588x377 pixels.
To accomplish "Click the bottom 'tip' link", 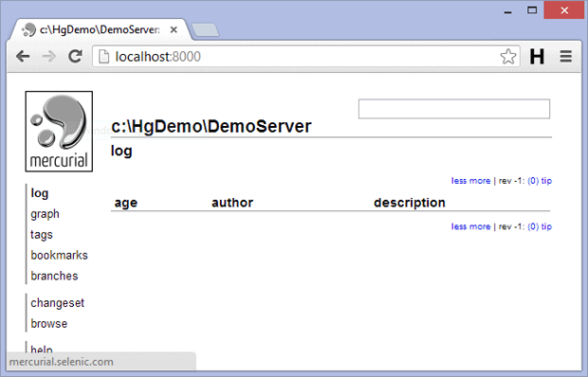I will tap(546, 226).
